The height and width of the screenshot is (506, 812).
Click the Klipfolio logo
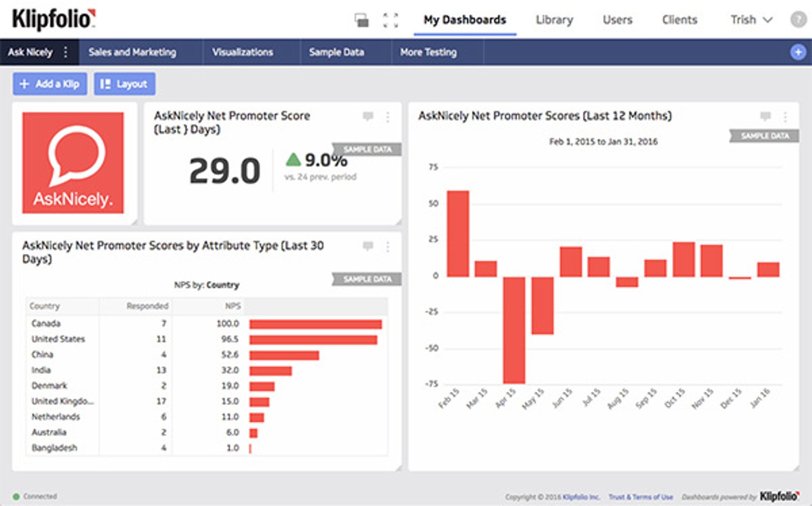coord(53,19)
